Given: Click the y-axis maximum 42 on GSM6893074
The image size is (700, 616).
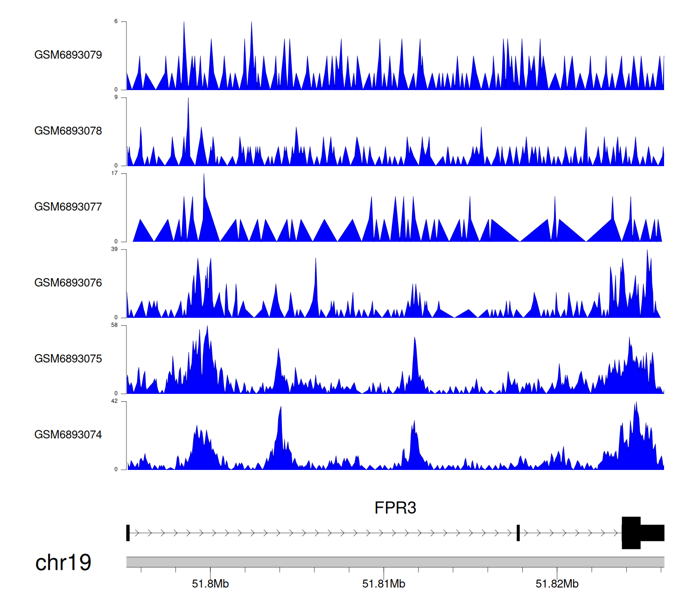Looking at the screenshot, I should click(x=115, y=401).
